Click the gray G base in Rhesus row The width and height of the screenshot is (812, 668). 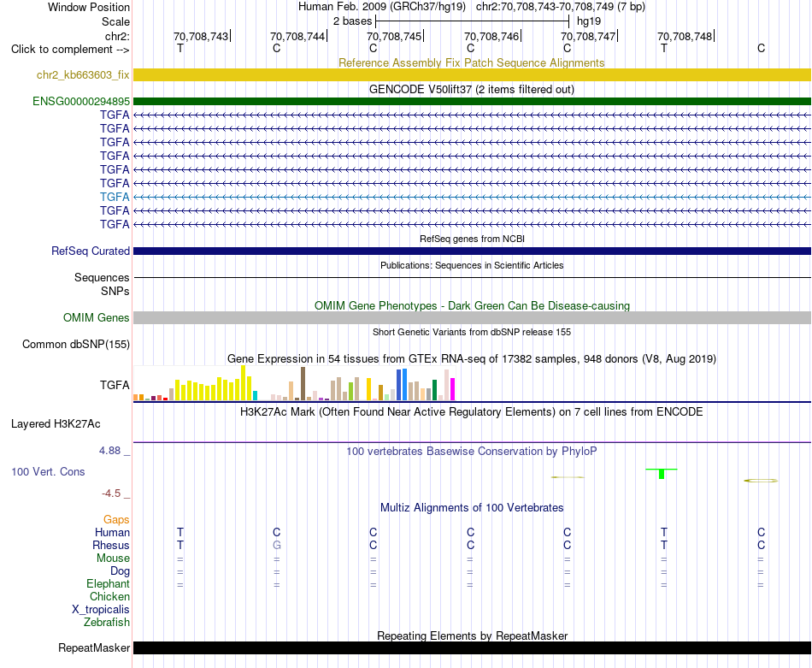277,545
